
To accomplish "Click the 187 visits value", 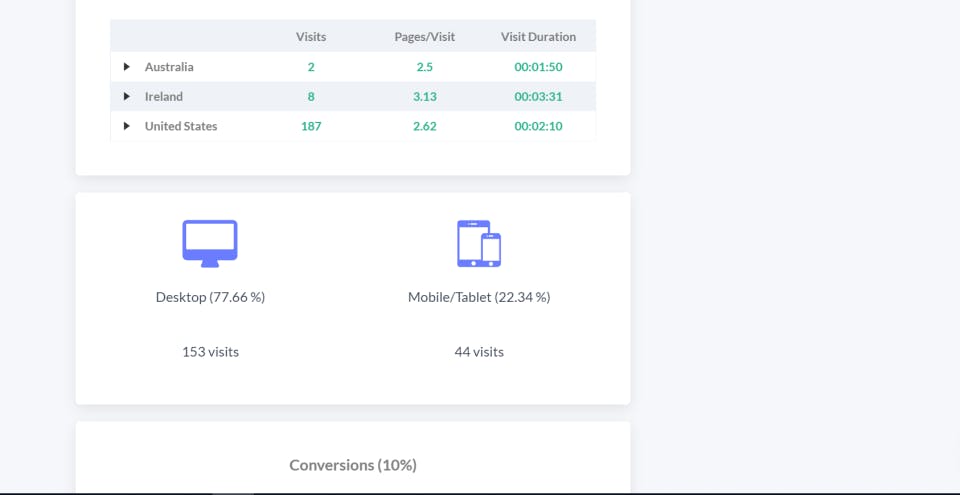I will coord(311,126).
